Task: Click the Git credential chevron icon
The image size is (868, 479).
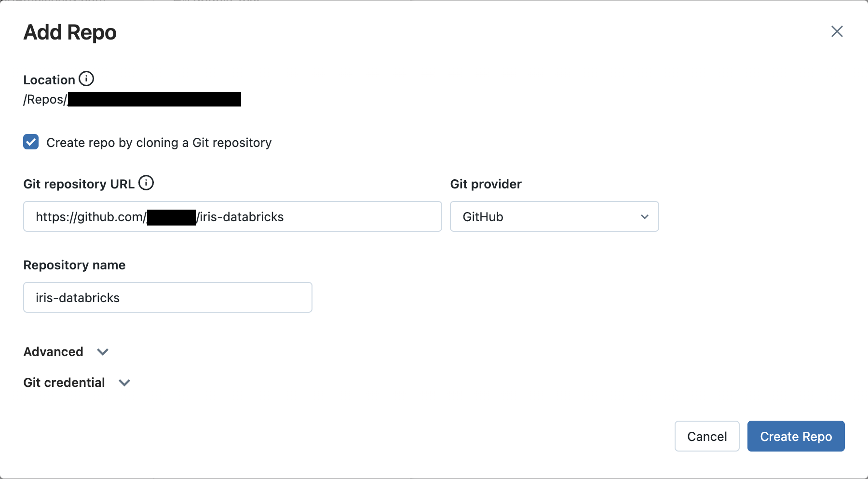Action: [x=124, y=383]
